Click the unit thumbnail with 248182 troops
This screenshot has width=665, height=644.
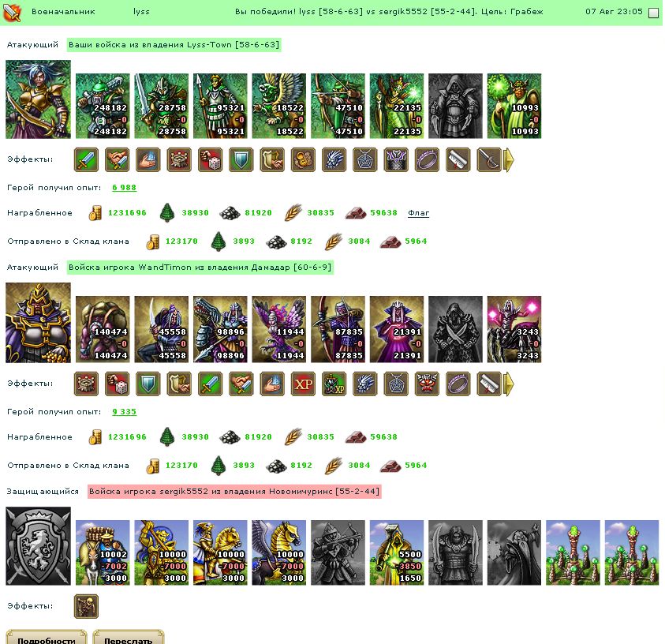pyautogui.click(x=103, y=106)
